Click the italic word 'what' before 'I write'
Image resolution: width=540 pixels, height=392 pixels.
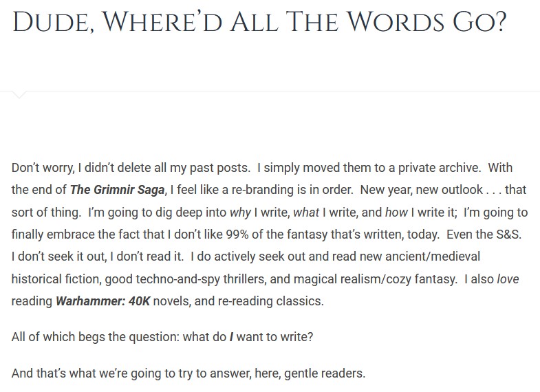[x=306, y=213]
